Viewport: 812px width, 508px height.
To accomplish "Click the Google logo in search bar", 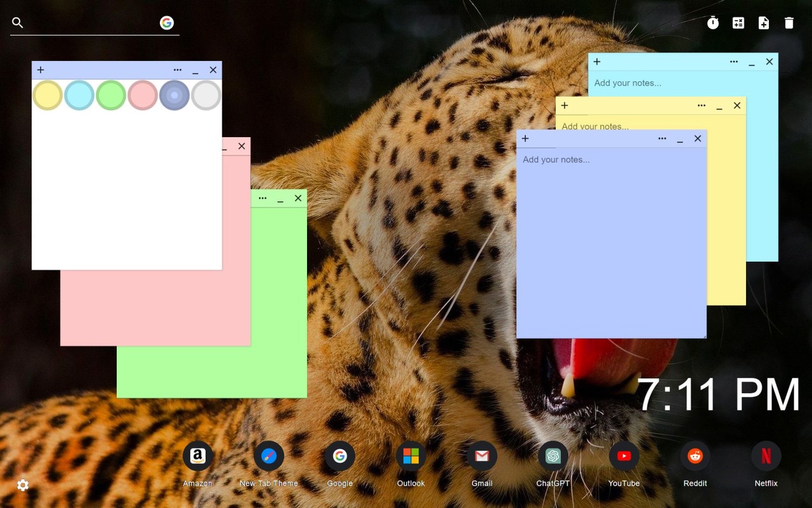I will point(167,23).
